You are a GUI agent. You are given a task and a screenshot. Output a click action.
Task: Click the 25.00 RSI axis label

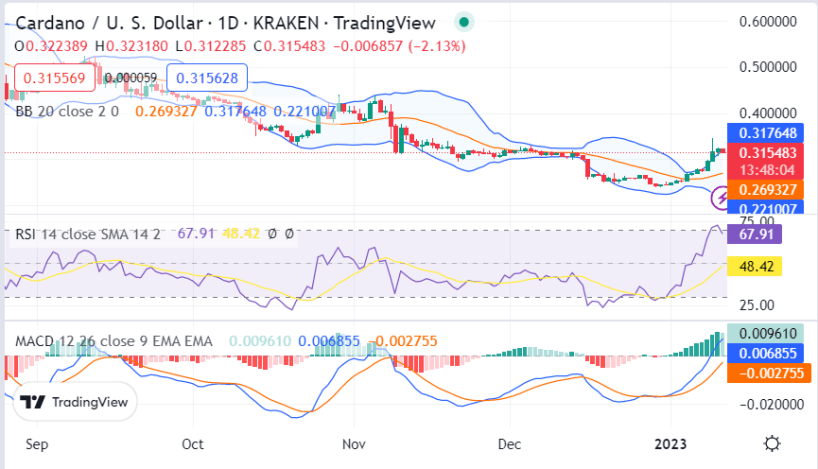point(757,305)
